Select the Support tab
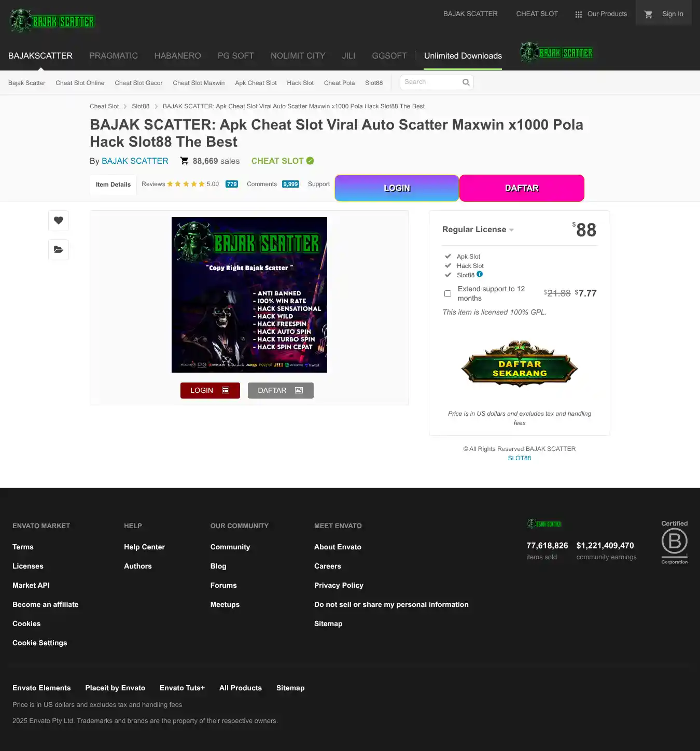This screenshot has height=751, width=700. pos(318,184)
